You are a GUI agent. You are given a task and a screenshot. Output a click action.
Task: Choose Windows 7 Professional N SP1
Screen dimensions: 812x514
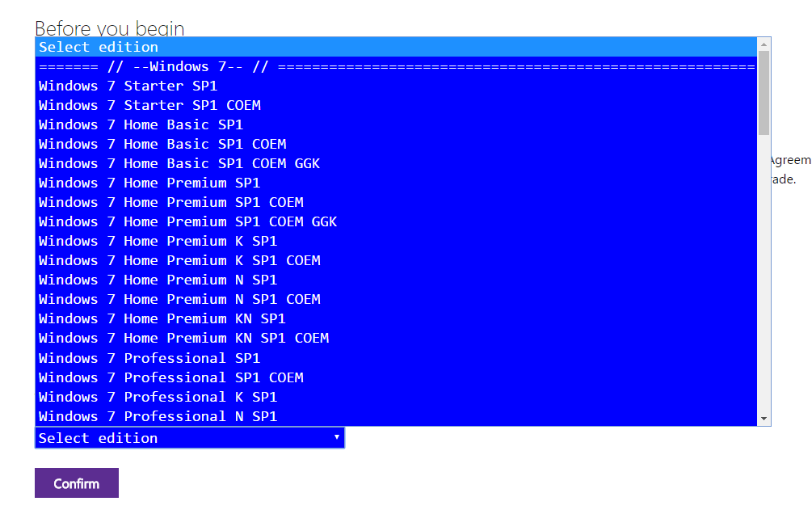(396, 416)
